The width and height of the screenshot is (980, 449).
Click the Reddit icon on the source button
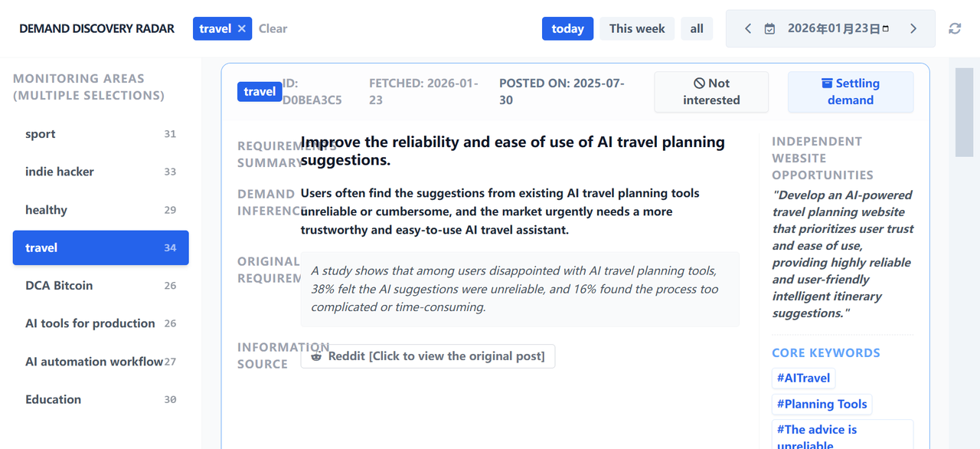pyautogui.click(x=317, y=356)
